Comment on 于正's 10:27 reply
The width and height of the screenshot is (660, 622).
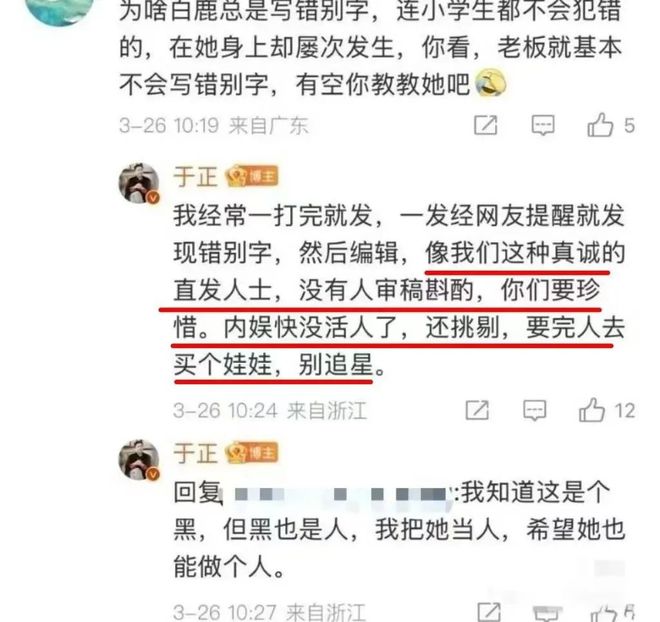click(546, 613)
